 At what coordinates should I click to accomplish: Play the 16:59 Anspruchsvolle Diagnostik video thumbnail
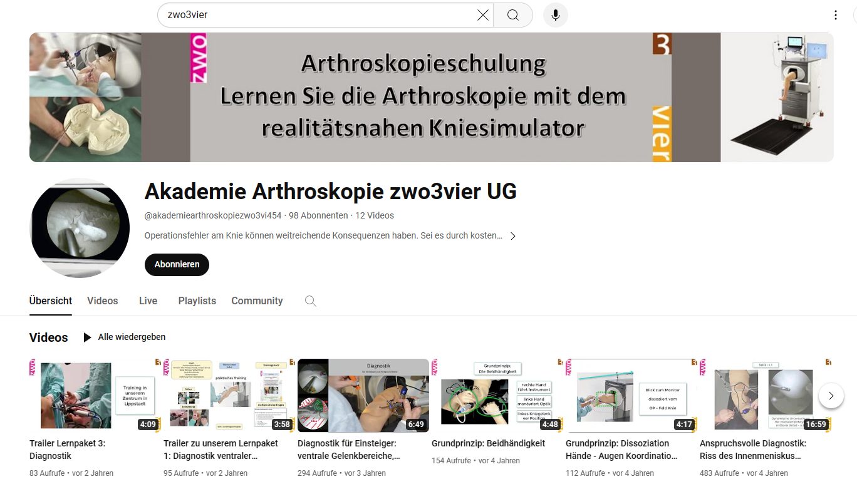766,396
